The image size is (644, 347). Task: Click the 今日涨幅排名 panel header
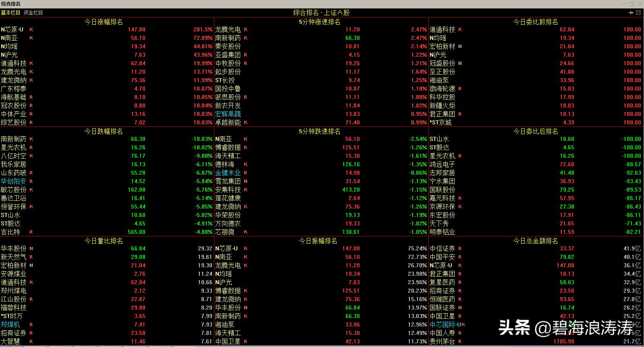(104, 22)
